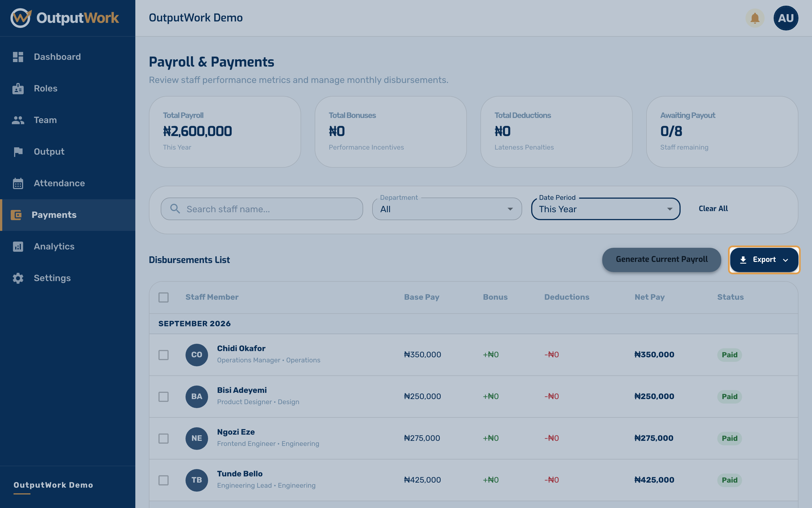
Task: Click the TB avatar for Tunde Bello
Action: pyautogui.click(x=197, y=480)
